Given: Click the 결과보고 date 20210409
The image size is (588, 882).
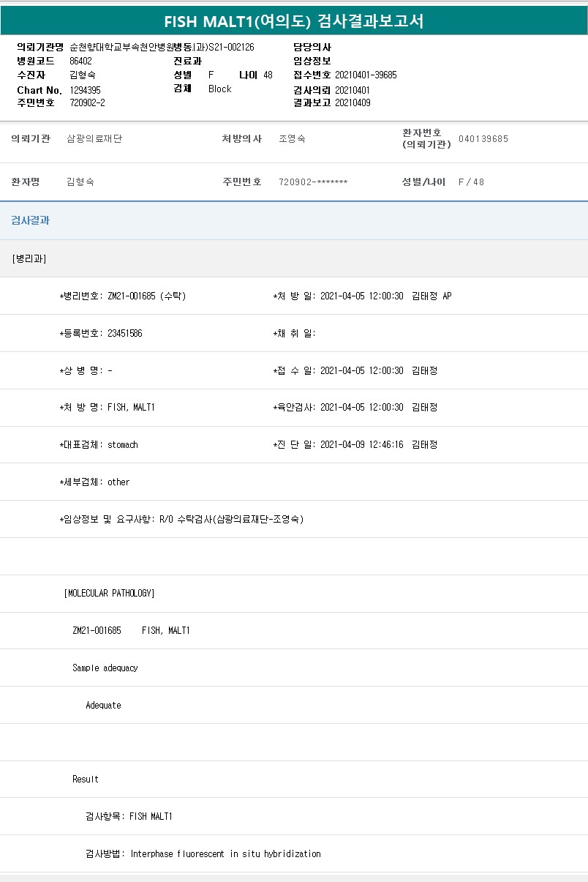Looking at the screenshot, I should tap(353, 103).
